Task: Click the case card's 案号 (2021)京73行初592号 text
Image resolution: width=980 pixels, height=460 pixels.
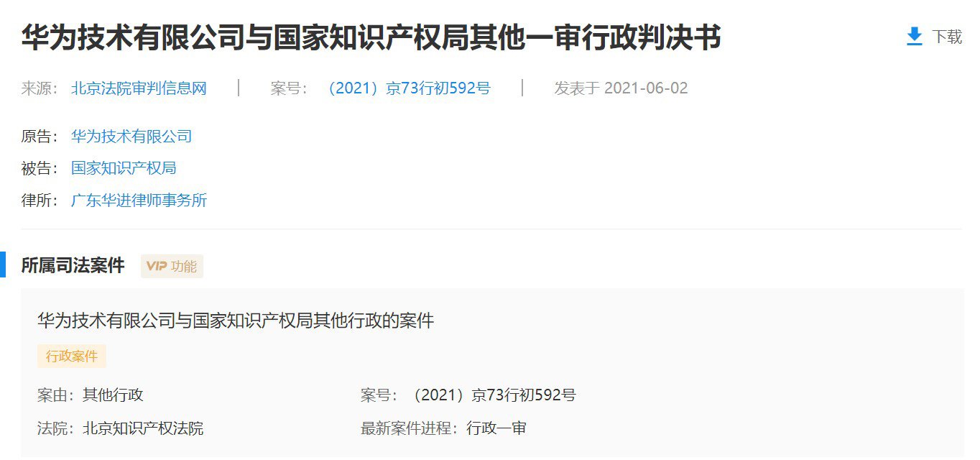Action: coord(492,395)
